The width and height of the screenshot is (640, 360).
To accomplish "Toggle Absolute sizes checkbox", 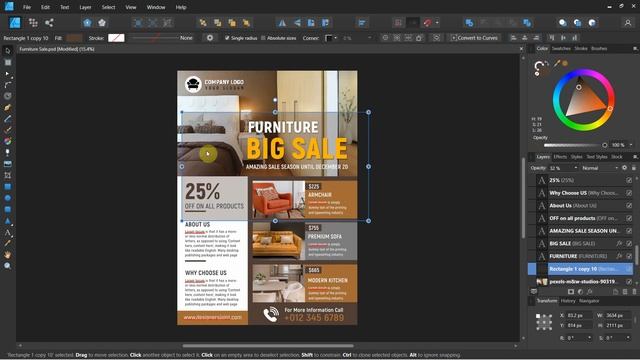I will click(263, 38).
